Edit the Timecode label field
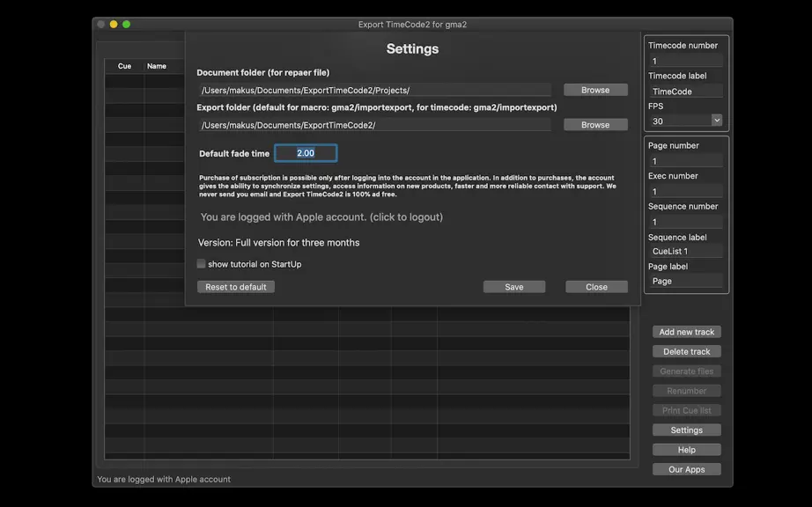Screen dimensions: 812x507 tap(686, 91)
